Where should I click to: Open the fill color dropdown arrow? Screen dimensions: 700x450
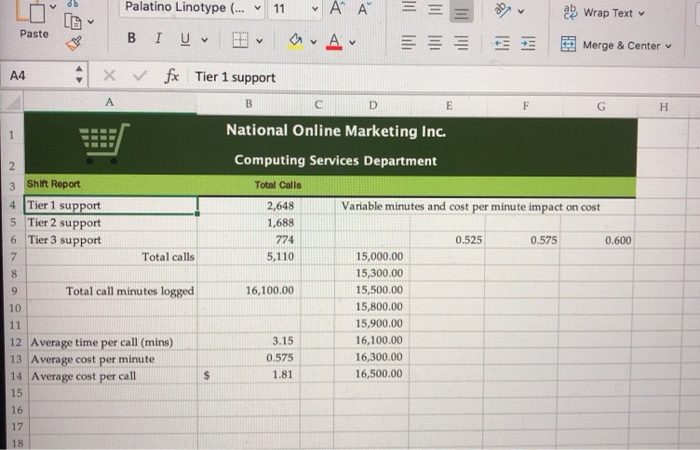[x=313, y=42]
